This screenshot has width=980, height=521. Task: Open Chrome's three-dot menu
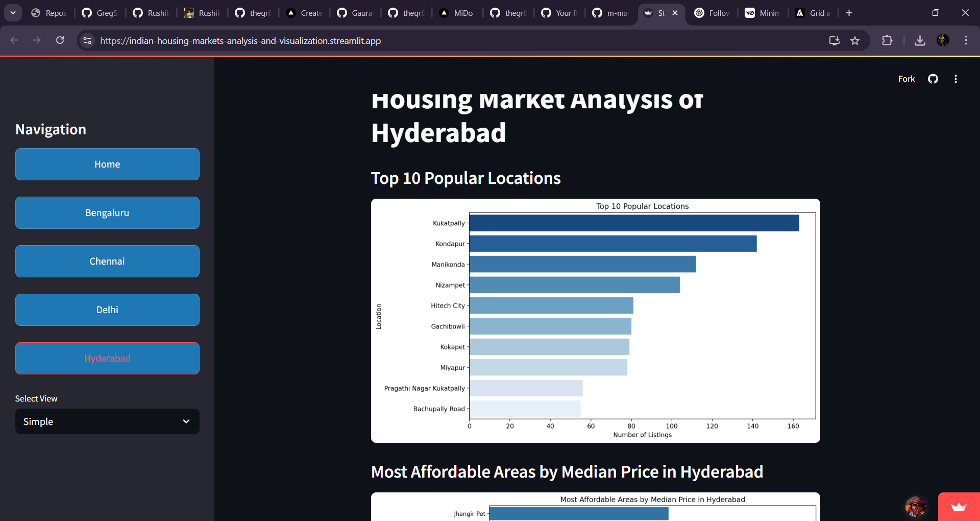point(966,40)
